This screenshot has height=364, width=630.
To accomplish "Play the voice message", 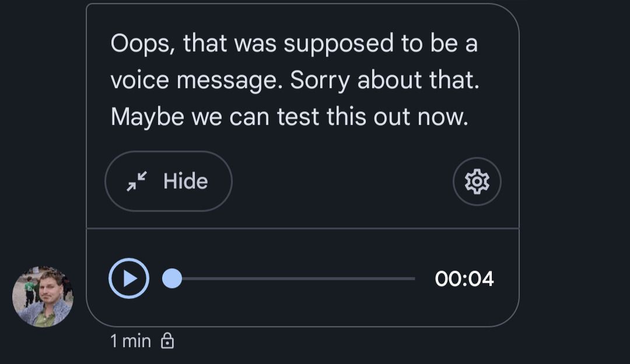I will coord(129,279).
